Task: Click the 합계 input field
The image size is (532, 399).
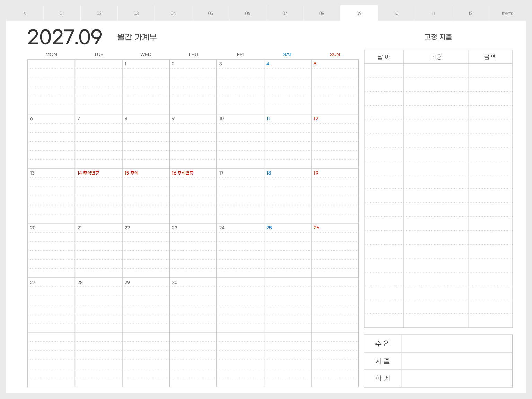Action: click(457, 378)
